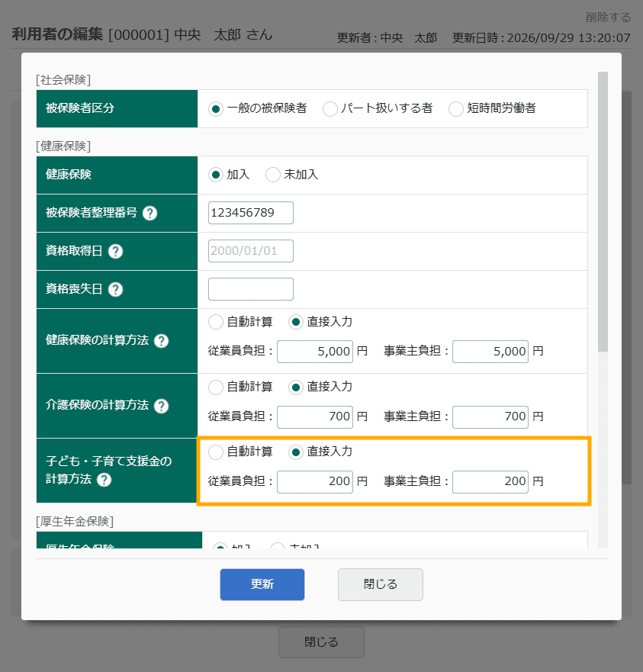This screenshot has width=643, height=672.
Task: Edit 介護保険 事業主負担 amount 700
Action: coord(490,417)
